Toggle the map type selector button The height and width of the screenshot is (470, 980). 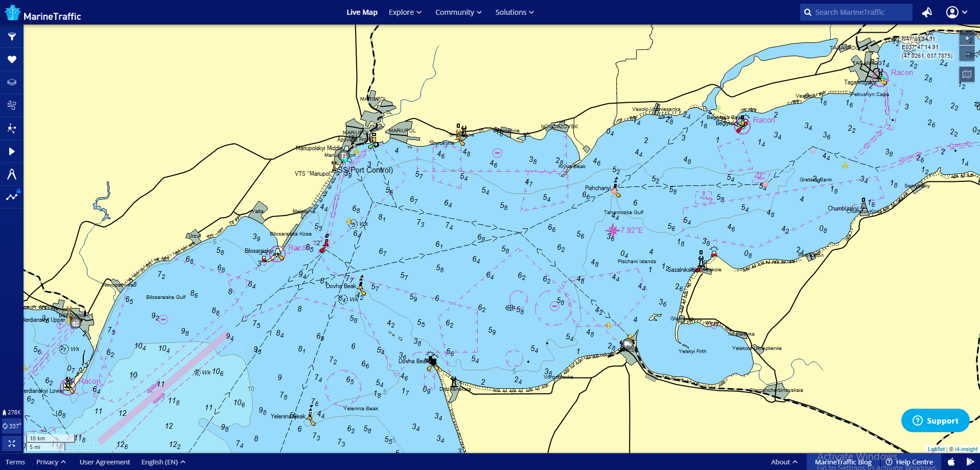[967, 74]
